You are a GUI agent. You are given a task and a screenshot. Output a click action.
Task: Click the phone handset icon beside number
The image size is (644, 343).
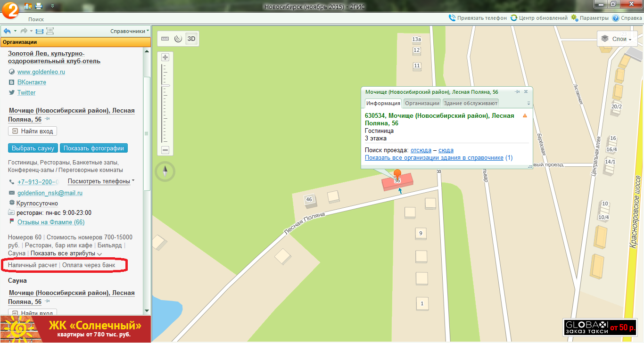pos(12,182)
